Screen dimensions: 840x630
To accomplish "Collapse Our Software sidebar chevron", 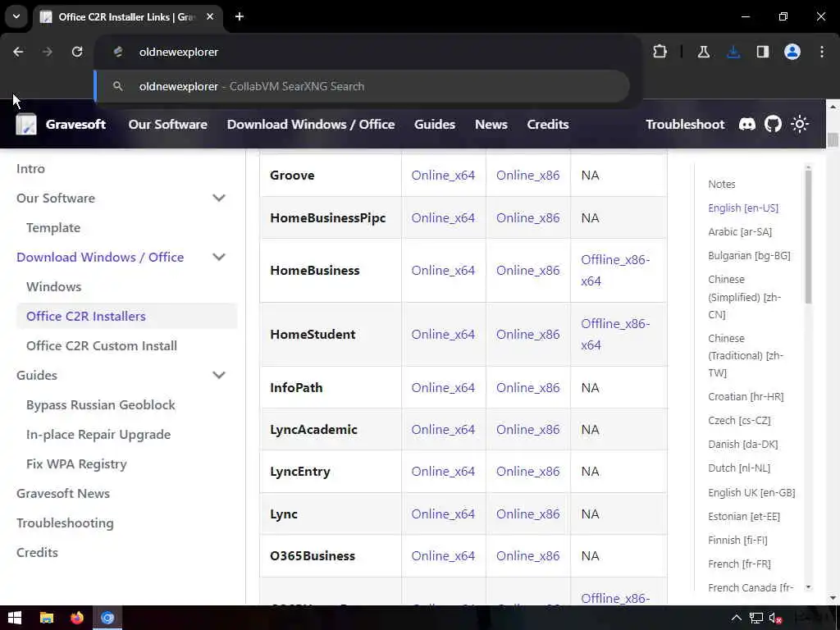I will (218, 198).
